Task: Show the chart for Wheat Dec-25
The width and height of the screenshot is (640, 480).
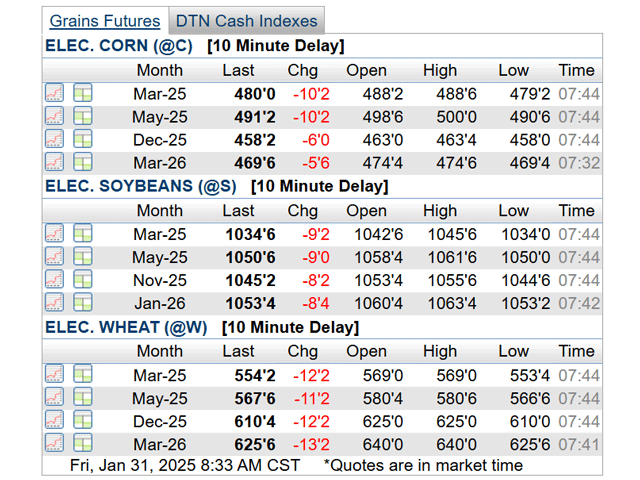Action: tap(54, 420)
